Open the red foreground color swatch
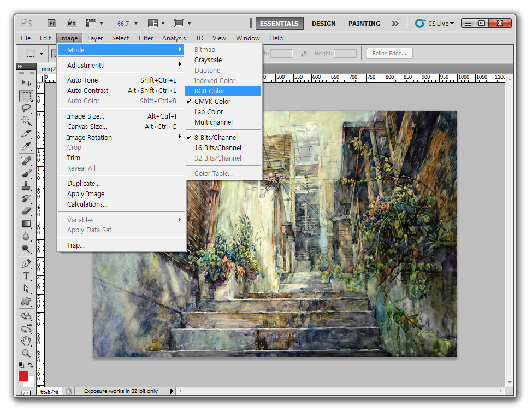This screenshot has width=532, height=411. coord(23,376)
